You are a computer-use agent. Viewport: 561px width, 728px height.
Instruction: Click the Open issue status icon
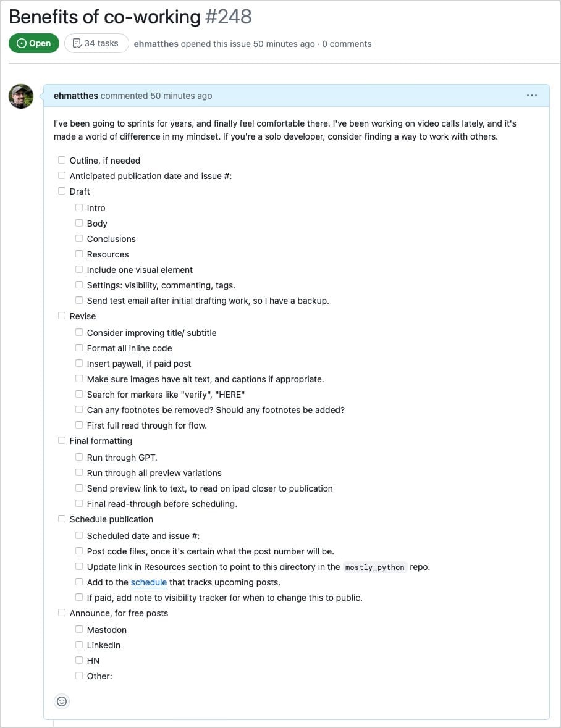click(x=22, y=43)
